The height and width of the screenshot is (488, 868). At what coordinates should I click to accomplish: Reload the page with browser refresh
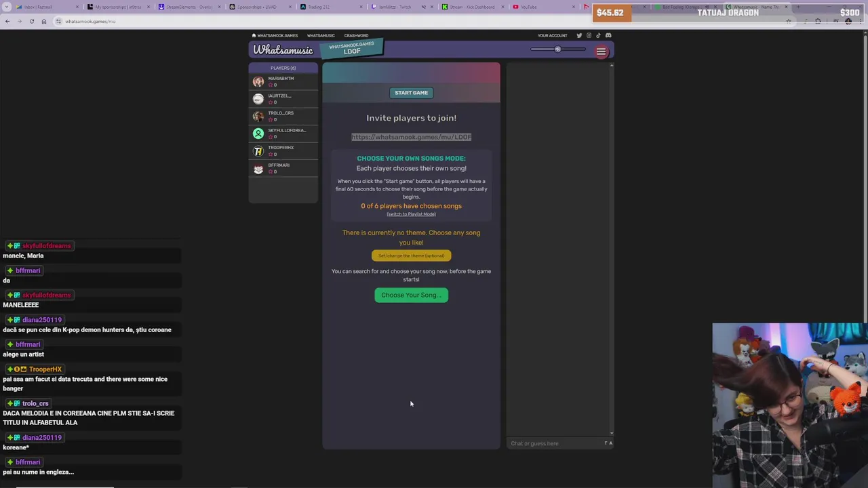pyautogui.click(x=32, y=21)
